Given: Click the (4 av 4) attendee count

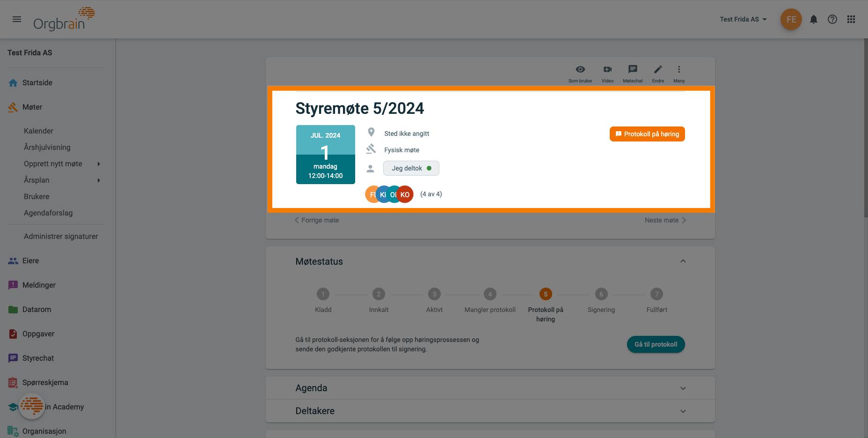Looking at the screenshot, I should [431, 194].
